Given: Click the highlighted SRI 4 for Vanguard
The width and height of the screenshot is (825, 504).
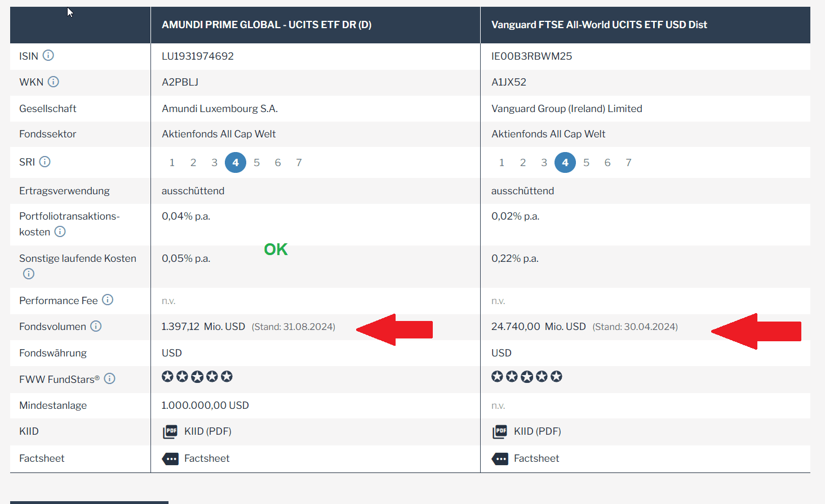Looking at the screenshot, I should point(565,162).
